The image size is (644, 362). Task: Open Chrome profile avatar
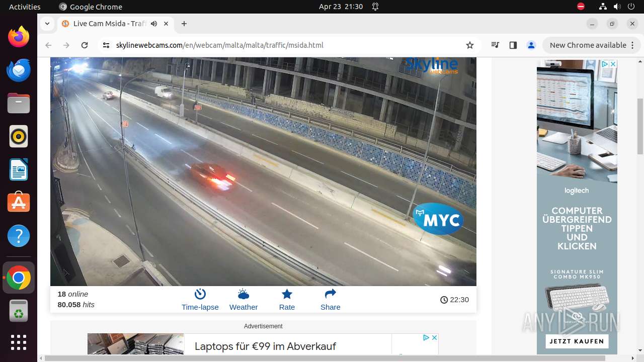pos(531,45)
